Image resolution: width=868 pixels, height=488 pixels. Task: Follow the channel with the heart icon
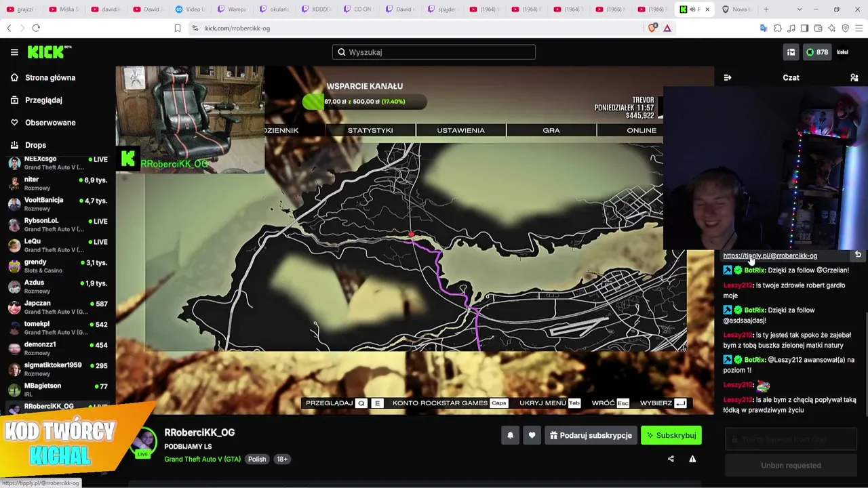pyautogui.click(x=532, y=435)
